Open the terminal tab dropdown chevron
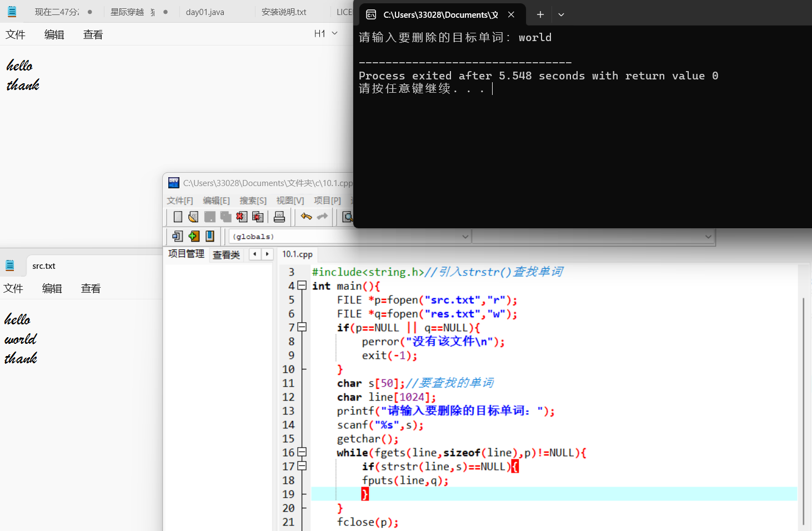Viewport: 812px width, 531px height. pyautogui.click(x=561, y=14)
